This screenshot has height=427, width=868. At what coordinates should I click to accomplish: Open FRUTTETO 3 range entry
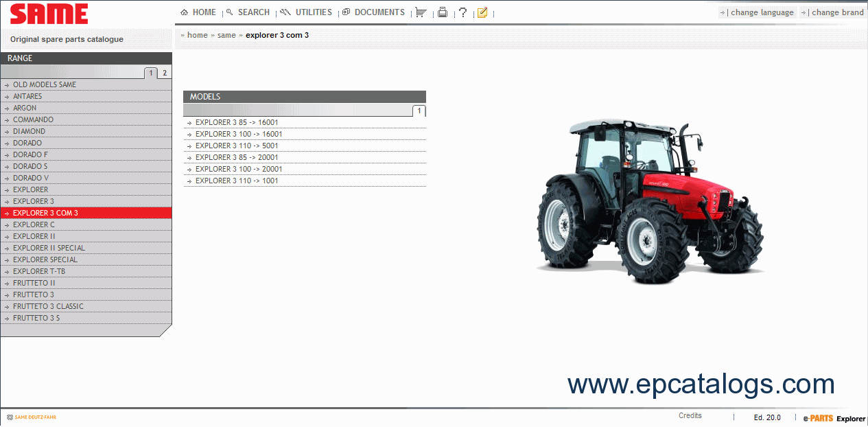point(86,295)
